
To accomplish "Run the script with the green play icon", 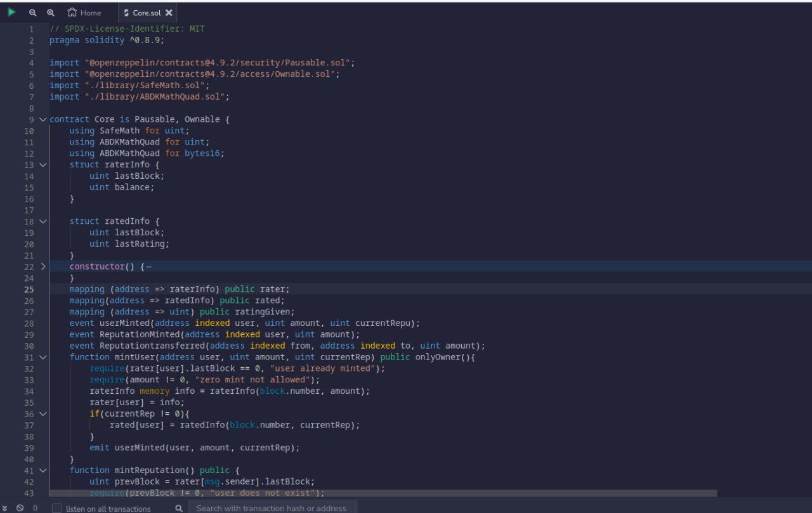I will (x=11, y=12).
